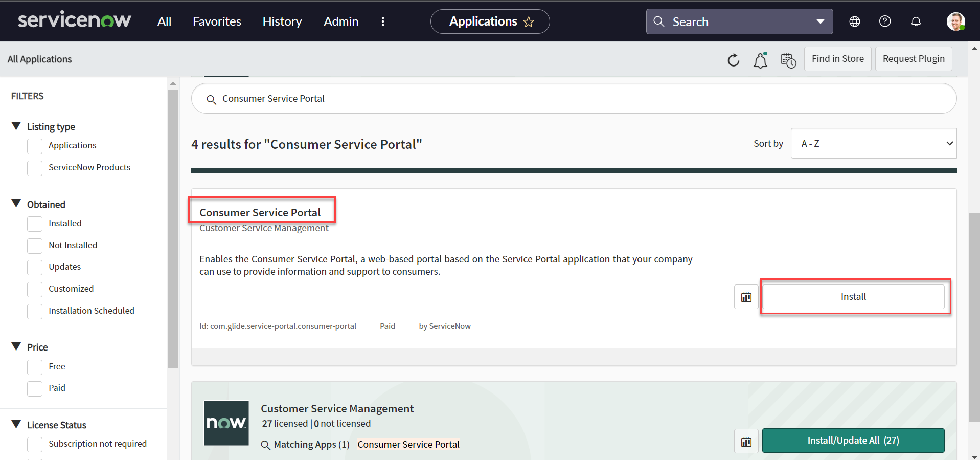
Task: Click Install for Consumer Service Portal
Action: click(853, 297)
